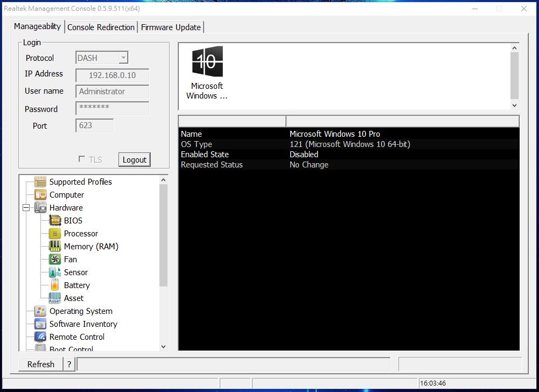Click the Supported Profiles icon in the tree
The height and width of the screenshot is (392, 539).
point(40,181)
